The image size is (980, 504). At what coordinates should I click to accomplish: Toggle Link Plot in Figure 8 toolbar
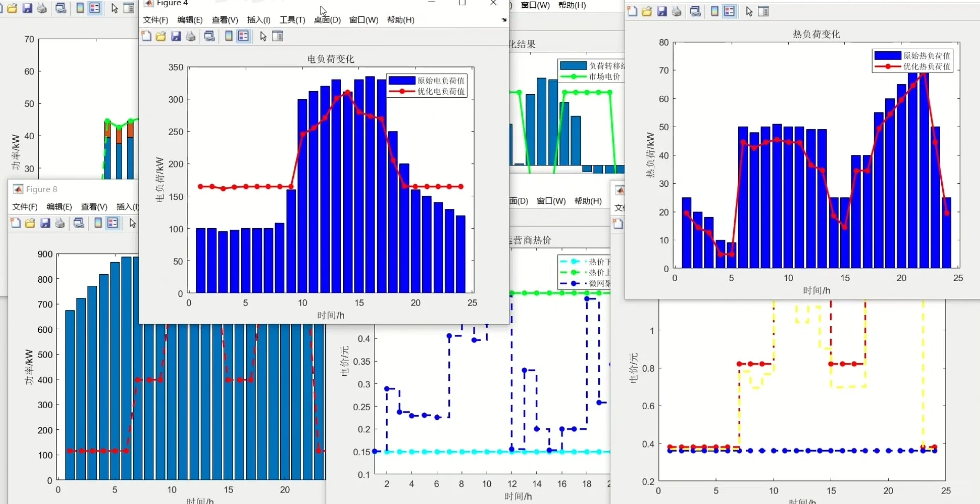79,223
